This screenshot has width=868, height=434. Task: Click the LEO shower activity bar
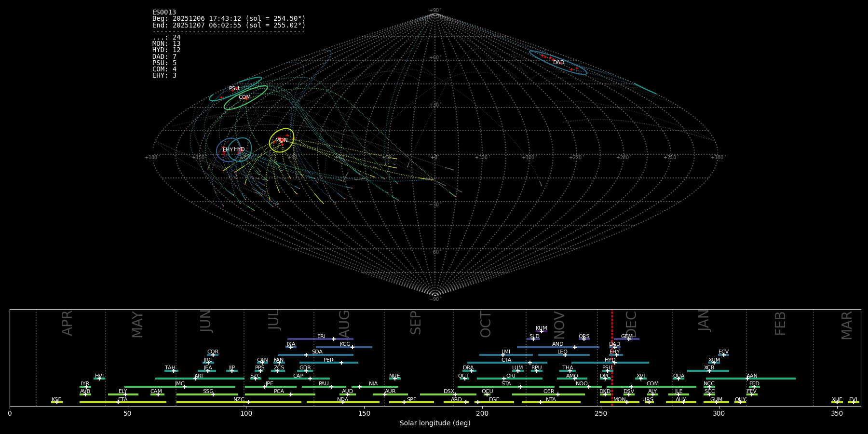tap(563, 355)
